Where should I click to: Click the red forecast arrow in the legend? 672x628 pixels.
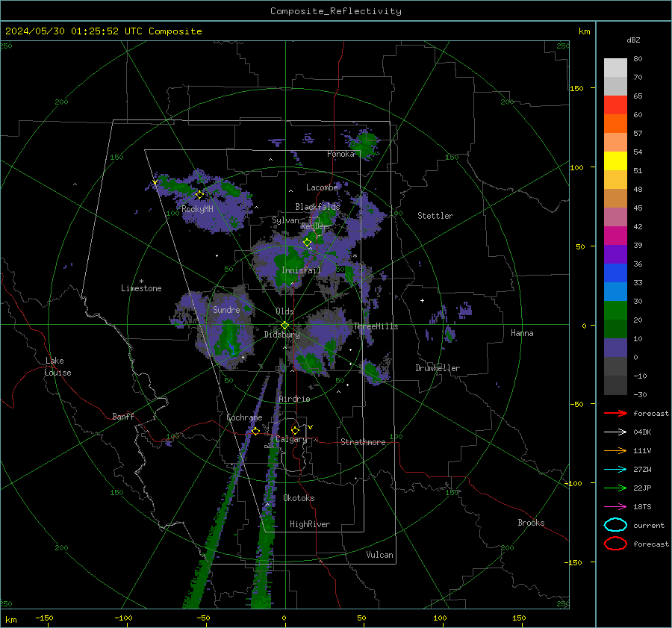pyautogui.click(x=615, y=413)
